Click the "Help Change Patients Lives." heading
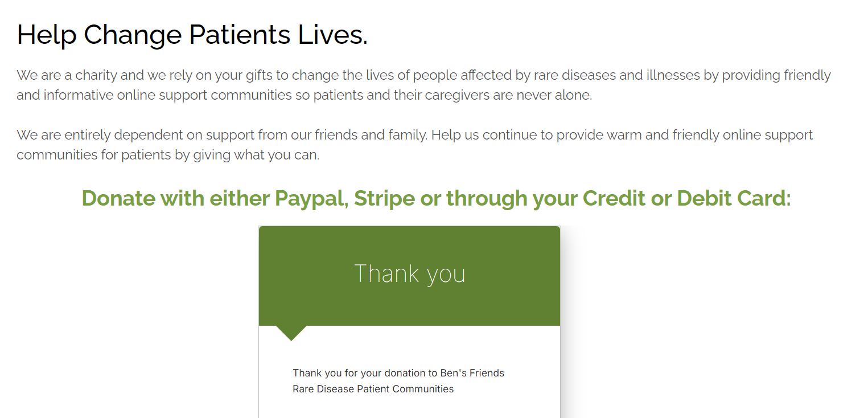This screenshot has height=418, width=868. coord(192,35)
